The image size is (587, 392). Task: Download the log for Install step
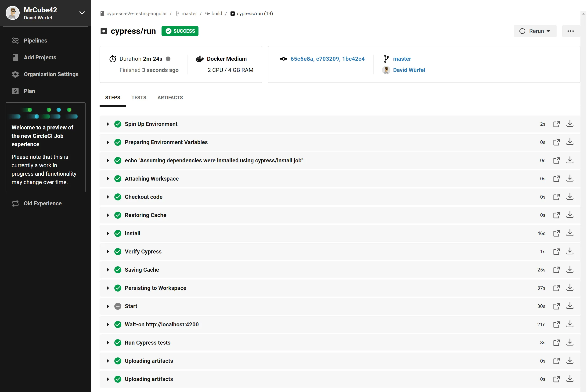click(x=570, y=233)
